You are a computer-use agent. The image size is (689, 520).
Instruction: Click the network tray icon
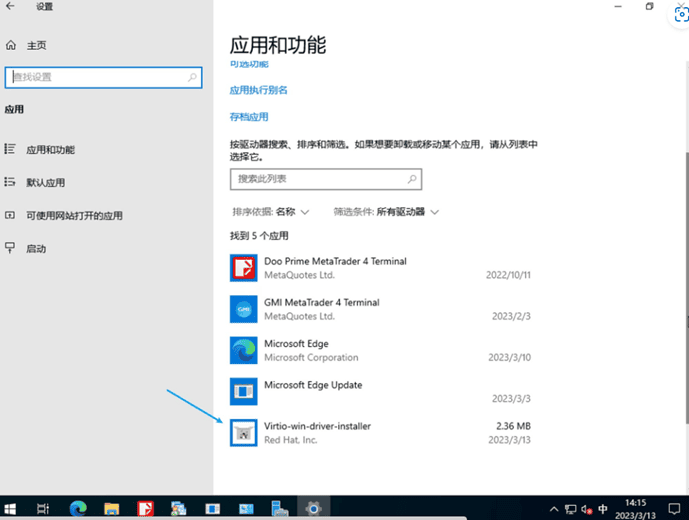570,509
